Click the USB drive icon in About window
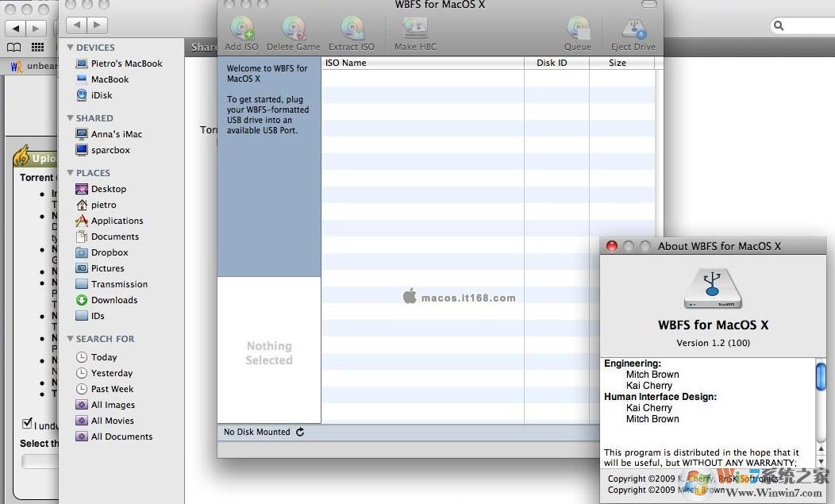The height and width of the screenshot is (504, 835). (713, 289)
